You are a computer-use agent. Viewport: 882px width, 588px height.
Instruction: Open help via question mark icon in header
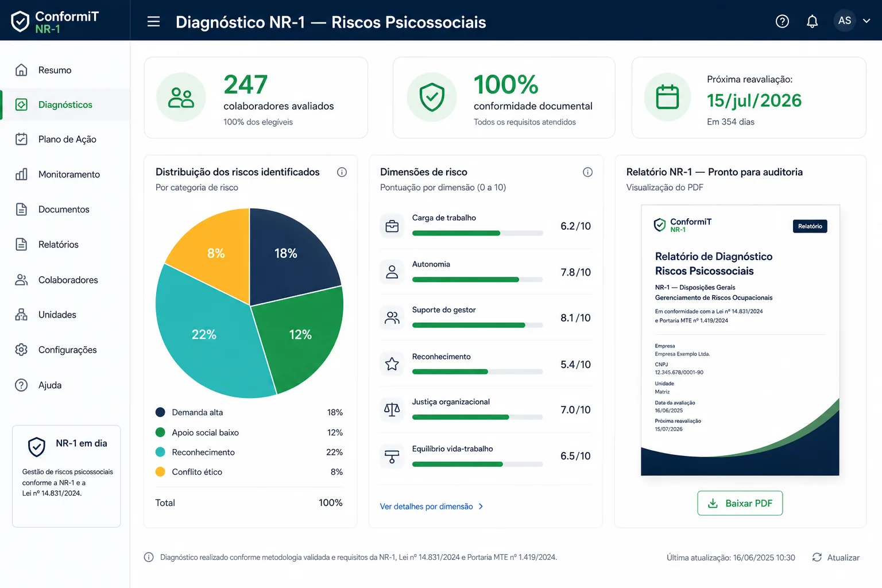(x=782, y=21)
